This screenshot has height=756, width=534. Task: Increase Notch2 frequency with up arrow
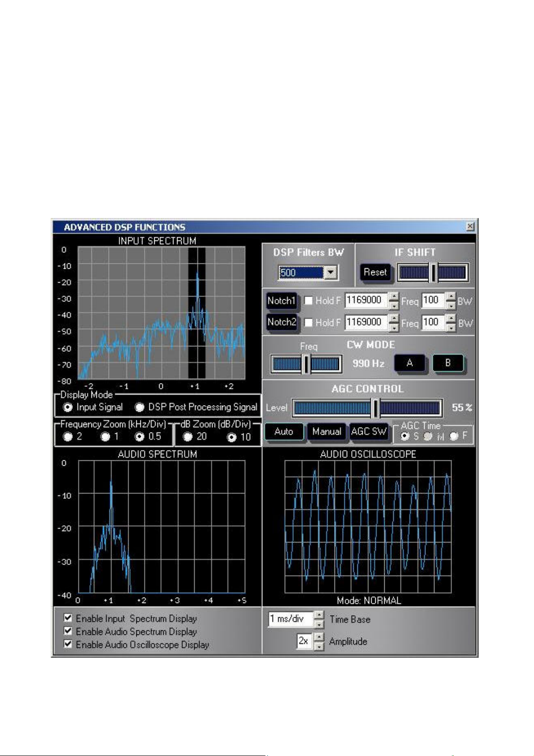pyautogui.click(x=394, y=319)
